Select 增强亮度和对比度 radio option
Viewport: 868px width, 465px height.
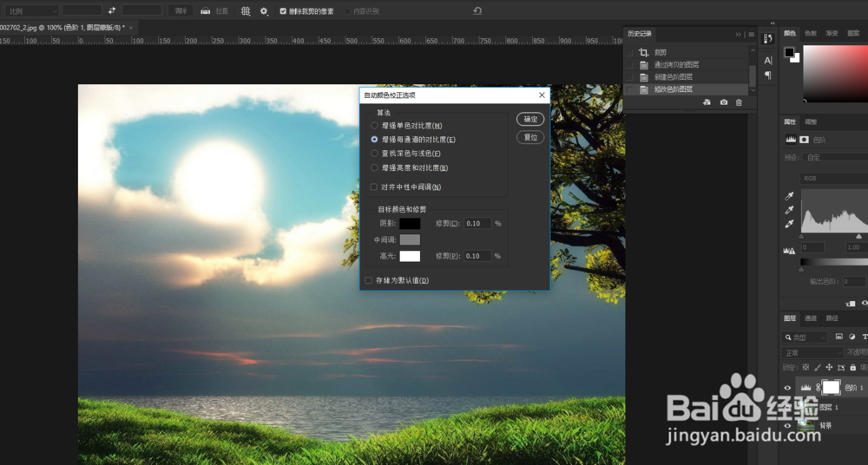(x=374, y=167)
